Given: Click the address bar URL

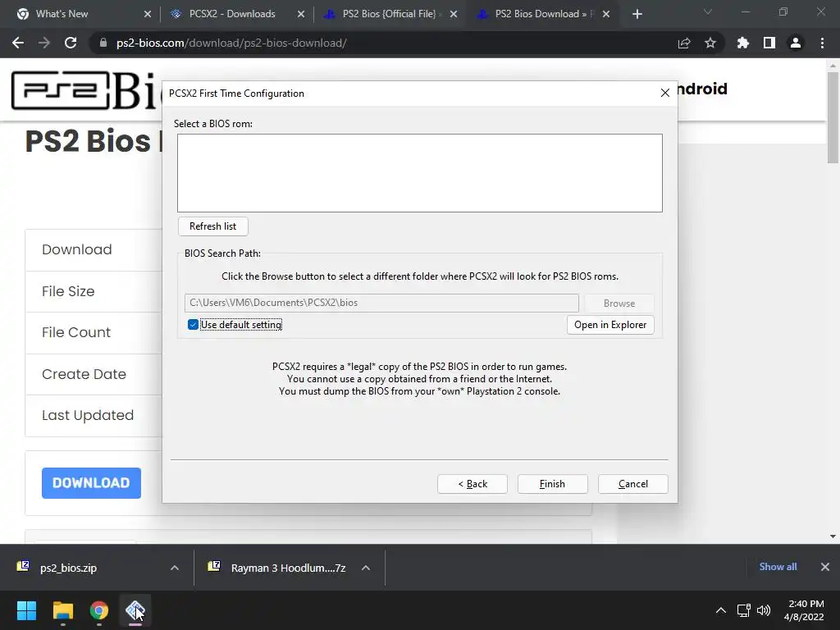Looking at the screenshot, I should tap(231, 43).
